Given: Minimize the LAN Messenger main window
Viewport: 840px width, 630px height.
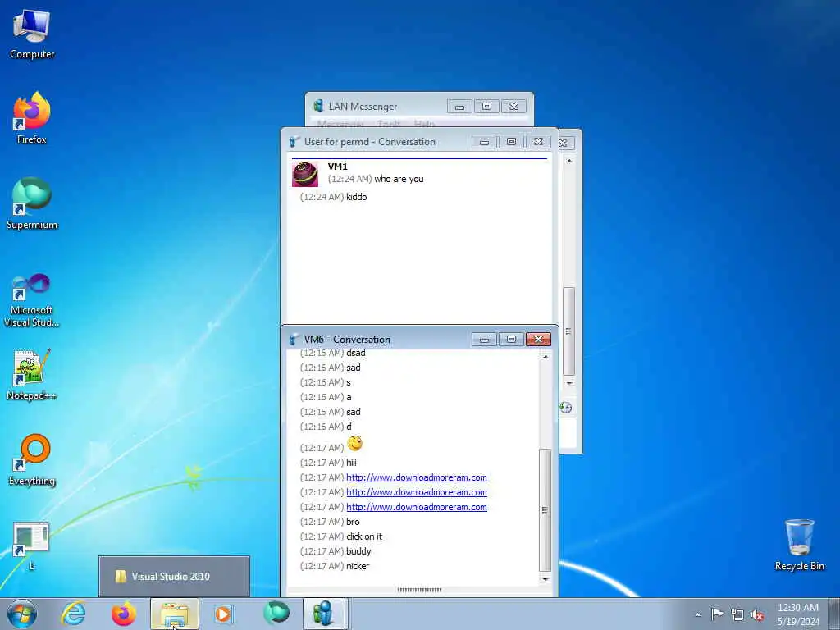Looking at the screenshot, I should tap(459, 106).
